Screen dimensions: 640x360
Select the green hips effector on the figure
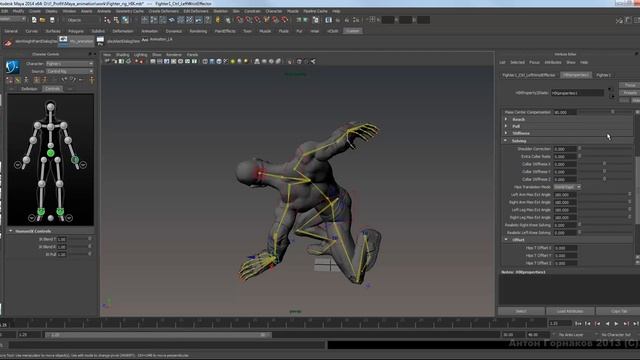(x=51, y=153)
